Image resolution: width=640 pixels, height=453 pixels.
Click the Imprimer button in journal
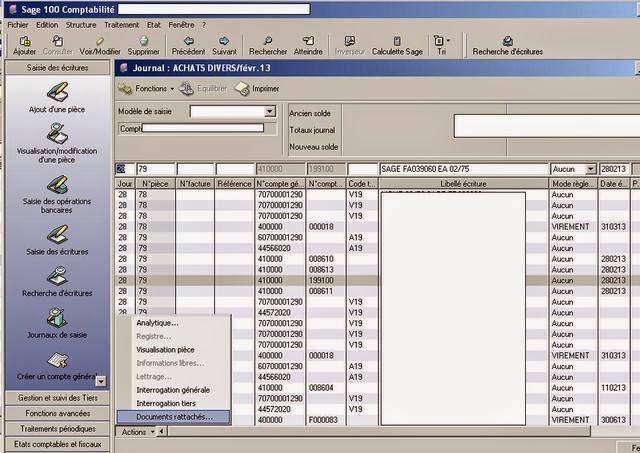pyautogui.click(x=257, y=89)
